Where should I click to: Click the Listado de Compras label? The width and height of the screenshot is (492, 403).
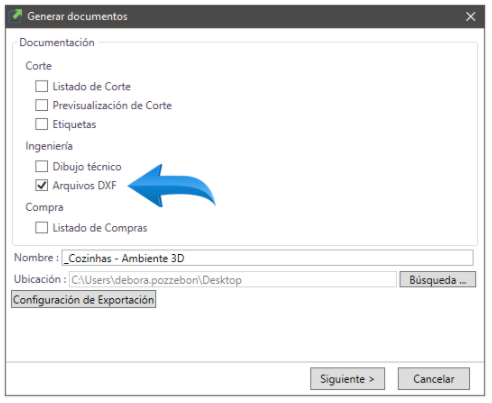coord(100,228)
